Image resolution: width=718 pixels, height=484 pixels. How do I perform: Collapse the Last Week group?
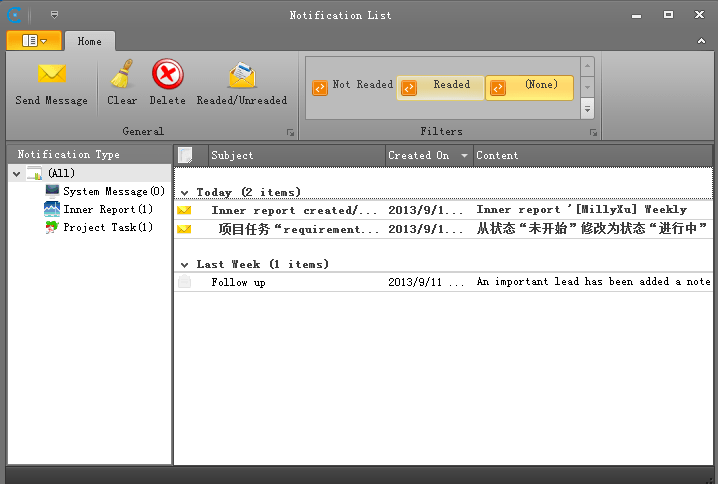[184, 264]
